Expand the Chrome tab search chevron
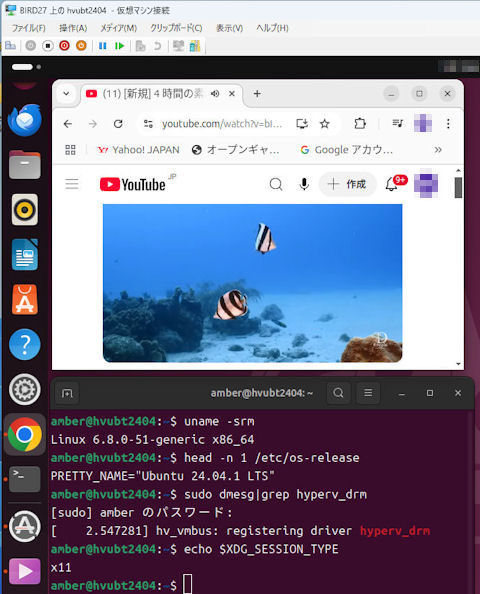Viewport: 480px width, 594px height. click(x=66, y=94)
